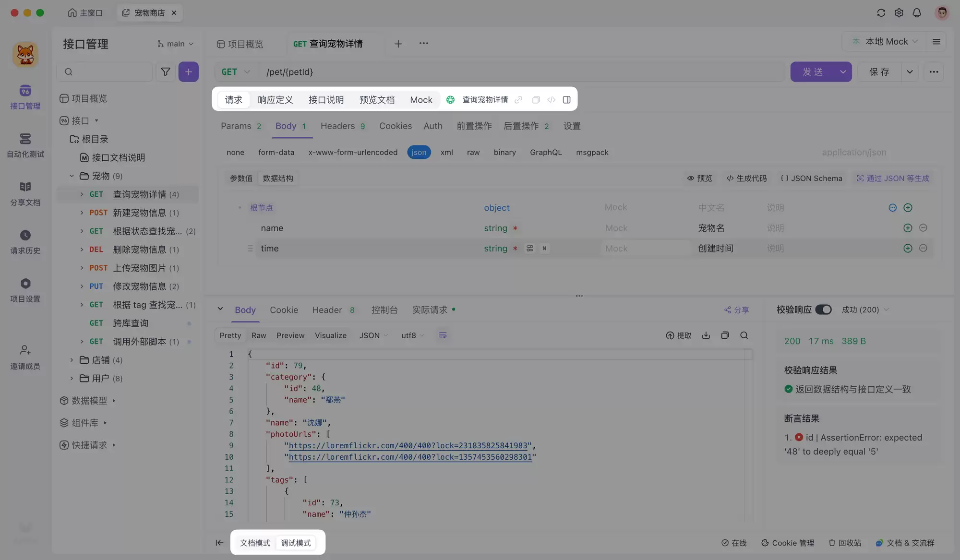Click the purple plus add button

[x=189, y=71]
